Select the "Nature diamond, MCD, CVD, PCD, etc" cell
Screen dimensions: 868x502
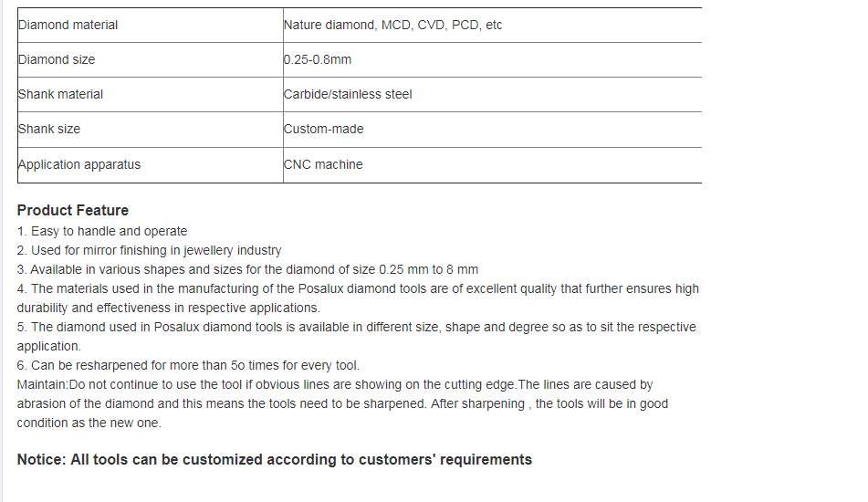point(492,25)
